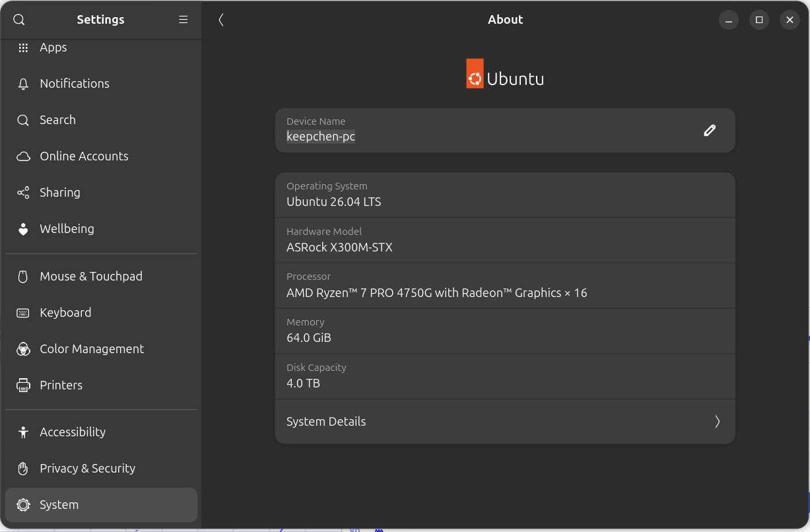Open the Notifications settings panel

pos(101,84)
